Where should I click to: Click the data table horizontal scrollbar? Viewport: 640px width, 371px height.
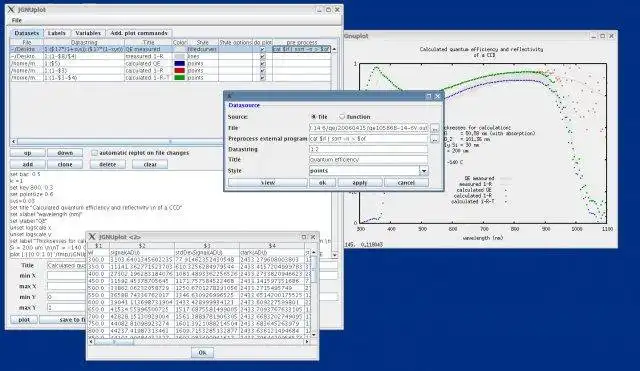(114, 342)
